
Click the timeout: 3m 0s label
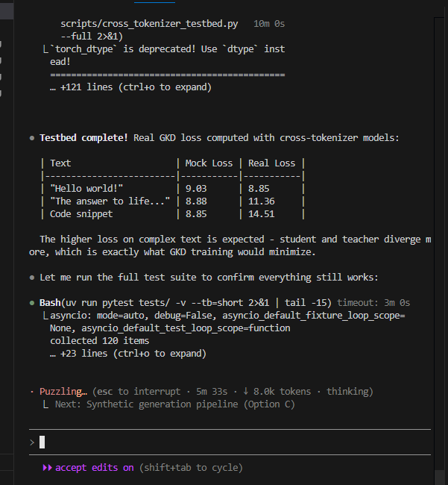373,302
